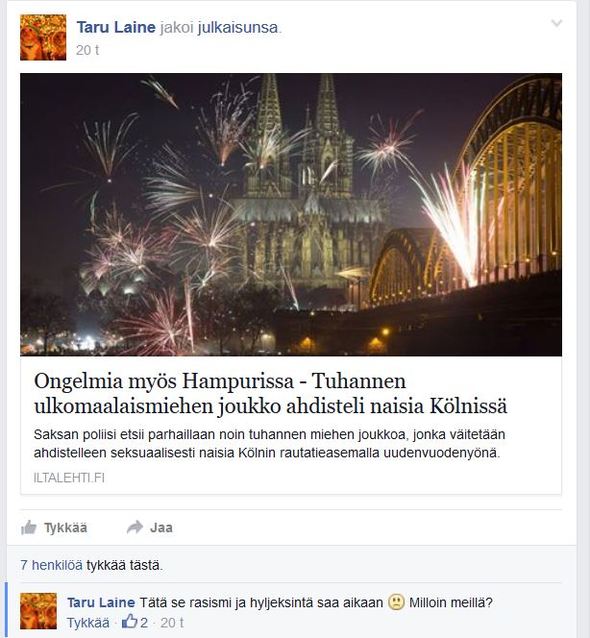Screen dimensions: 590x638
Task: Open Taru Laine's profile name in post header
Action: [x=116, y=27]
